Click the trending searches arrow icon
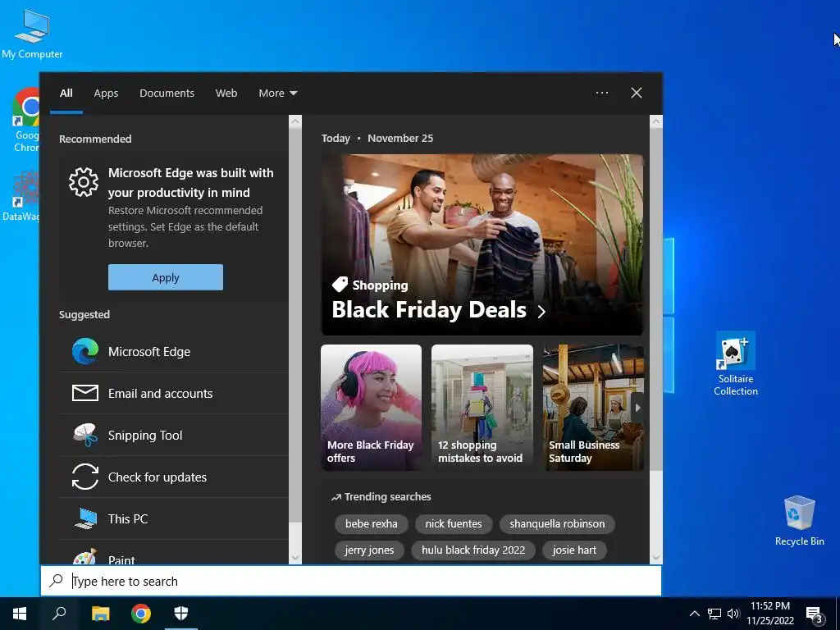This screenshot has height=630, width=840. click(x=336, y=497)
